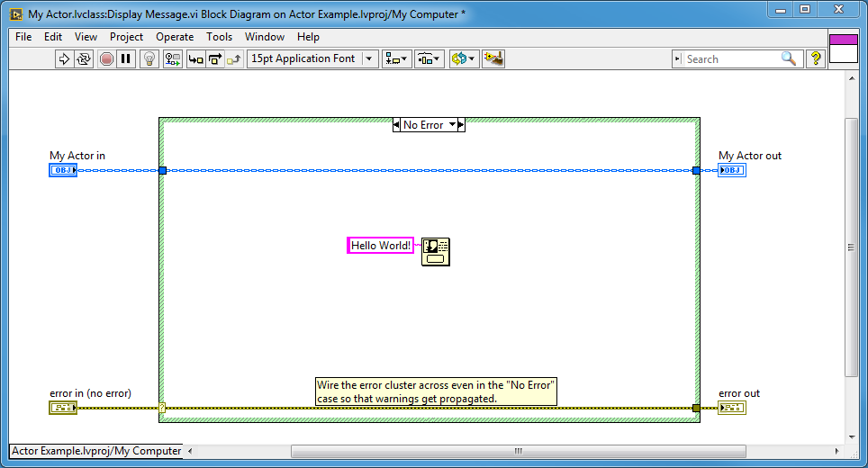Select the One Button Dialog function node
Viewport: 868px width, 468px height.
(436, 252)
